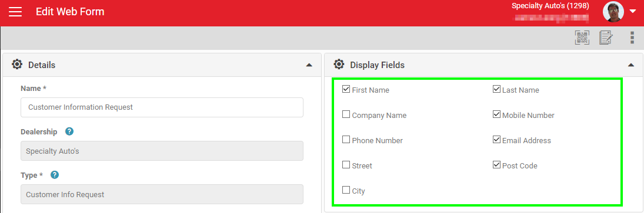Image resolution: width=644 pixels, height=213 pixels.
Task: Uncheck the First Name checkbox
Action: point(346,89)
